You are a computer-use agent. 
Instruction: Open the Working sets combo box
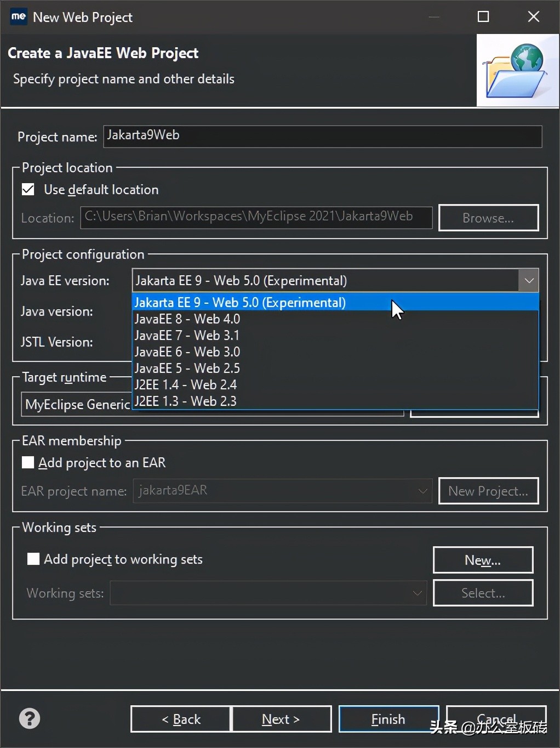click(x=268, y=593)
